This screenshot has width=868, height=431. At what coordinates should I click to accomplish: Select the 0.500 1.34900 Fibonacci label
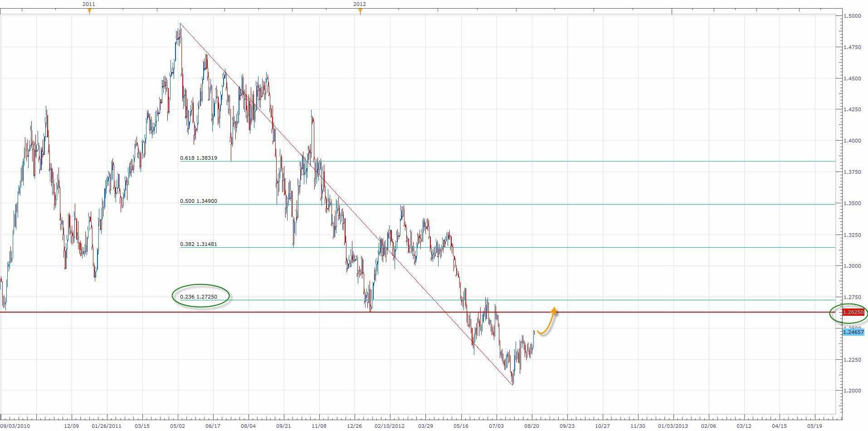[x=199, y=201]
